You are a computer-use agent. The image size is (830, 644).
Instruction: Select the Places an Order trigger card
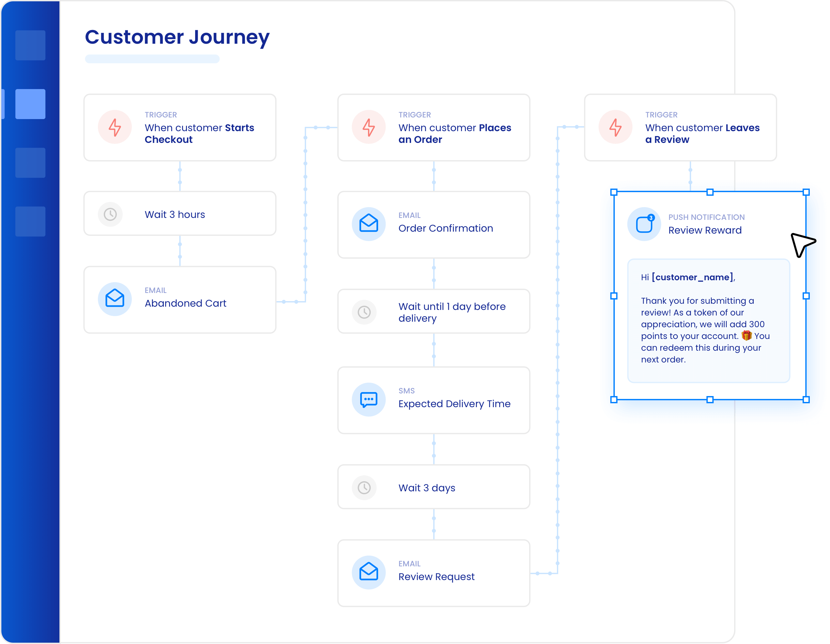(434, 128)
